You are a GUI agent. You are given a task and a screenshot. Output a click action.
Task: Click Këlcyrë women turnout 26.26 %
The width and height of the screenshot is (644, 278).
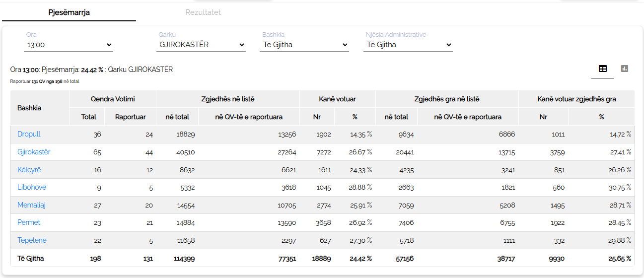pos(619,170)
